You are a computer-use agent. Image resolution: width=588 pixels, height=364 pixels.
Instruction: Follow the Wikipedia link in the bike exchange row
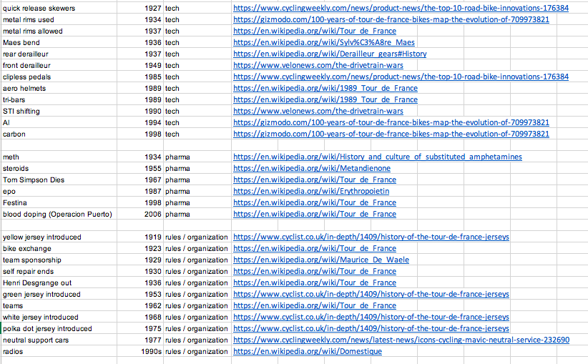[315, 248]
